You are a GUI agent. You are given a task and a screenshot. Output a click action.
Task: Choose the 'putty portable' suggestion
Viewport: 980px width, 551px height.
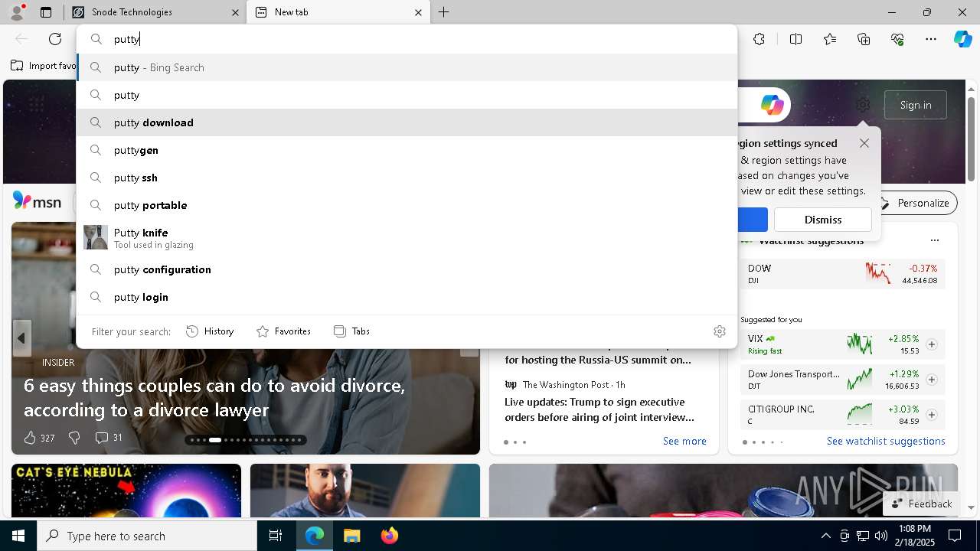(407, 205)
